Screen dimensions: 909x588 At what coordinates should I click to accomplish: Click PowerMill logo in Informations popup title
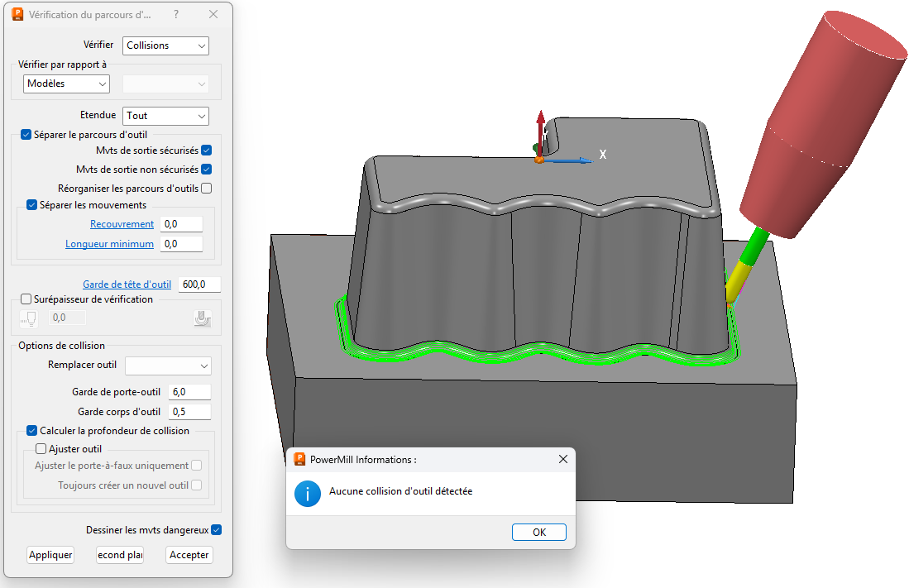pos(299,459)
